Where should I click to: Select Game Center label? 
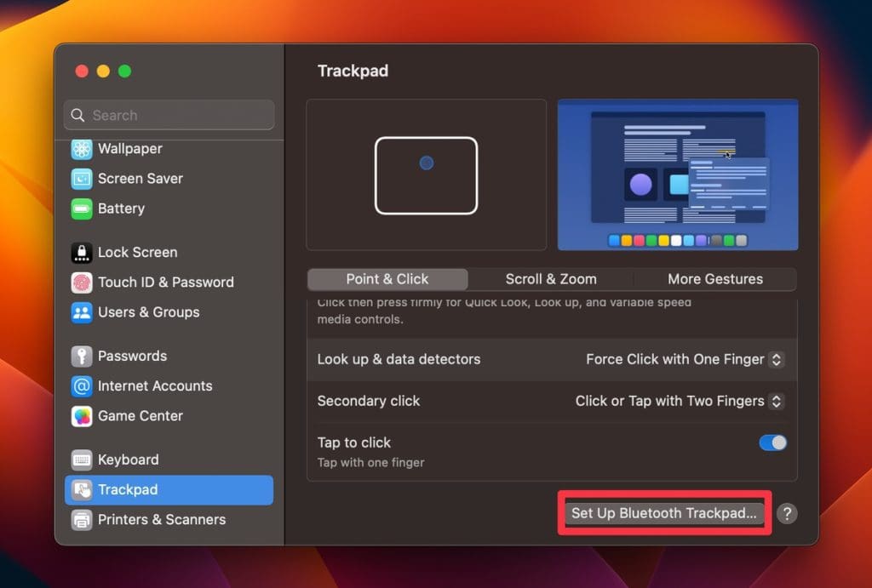(x=141, y=416)
